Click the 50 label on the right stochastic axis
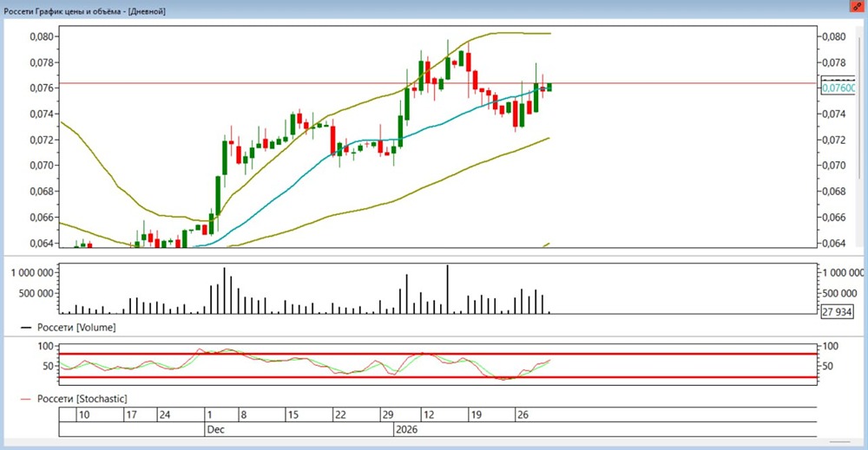868x450 pixels. pyautogui.click(x=829, y=366)
